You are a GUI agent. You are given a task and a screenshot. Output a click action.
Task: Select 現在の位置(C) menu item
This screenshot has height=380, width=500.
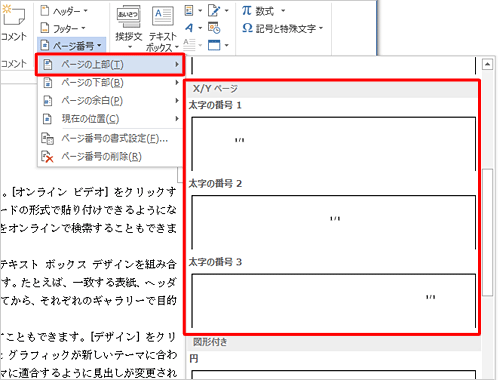coord(110,119)
